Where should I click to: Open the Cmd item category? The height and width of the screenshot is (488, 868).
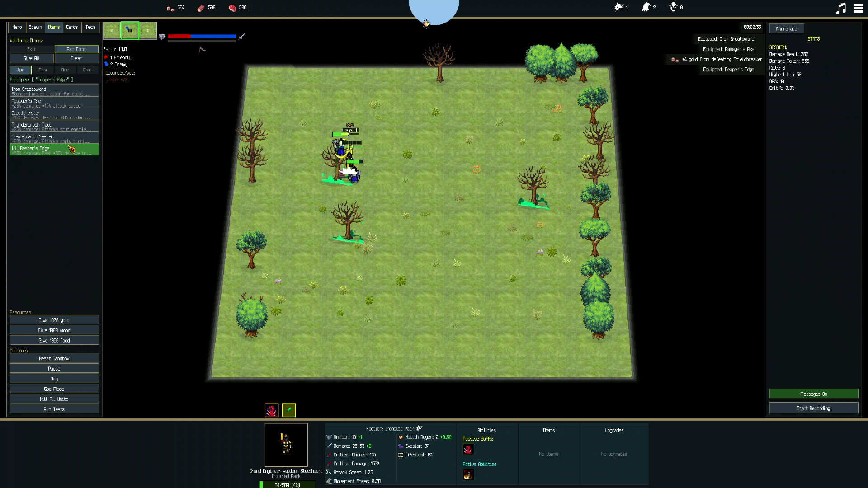point(88,70)
